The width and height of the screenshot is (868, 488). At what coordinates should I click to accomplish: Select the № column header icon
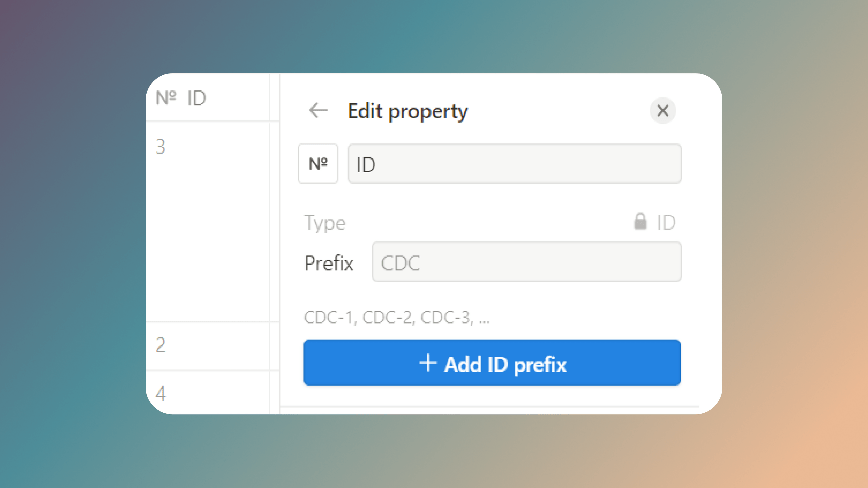(x=167, y=97)
